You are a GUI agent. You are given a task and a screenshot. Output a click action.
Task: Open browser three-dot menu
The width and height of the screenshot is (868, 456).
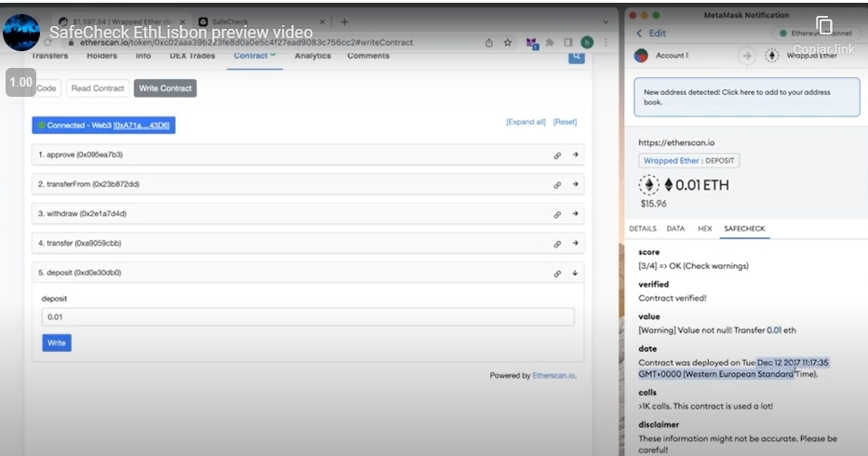[606, 43]
